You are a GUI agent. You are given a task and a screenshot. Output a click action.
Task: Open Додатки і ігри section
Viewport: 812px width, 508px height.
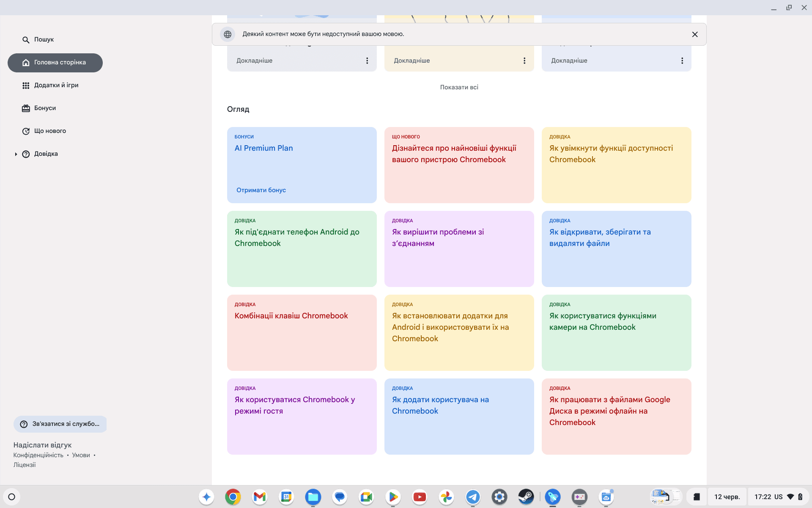(56, 86)
